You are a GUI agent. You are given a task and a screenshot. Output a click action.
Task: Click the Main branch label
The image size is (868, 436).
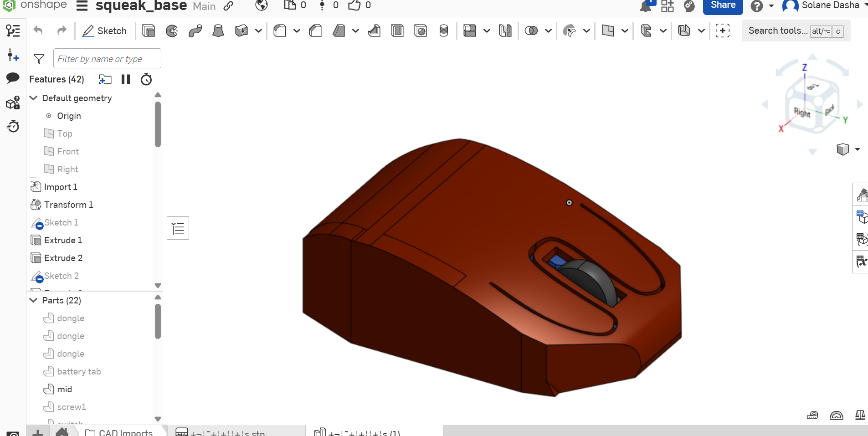[204, 6]
